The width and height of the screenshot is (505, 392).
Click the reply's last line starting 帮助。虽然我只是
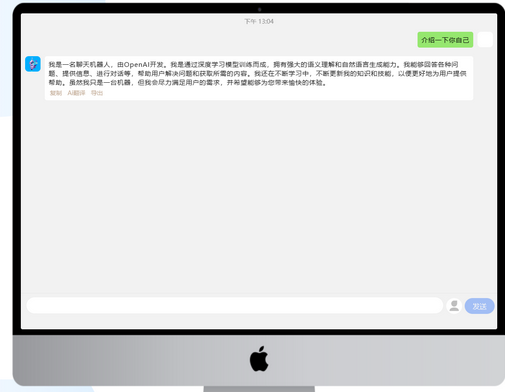pos(188,82)
